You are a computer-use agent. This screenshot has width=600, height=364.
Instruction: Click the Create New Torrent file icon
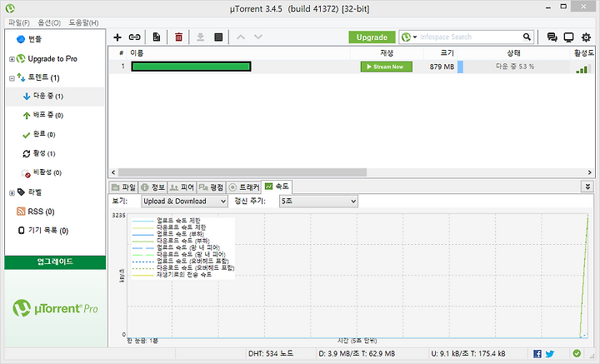157,37
